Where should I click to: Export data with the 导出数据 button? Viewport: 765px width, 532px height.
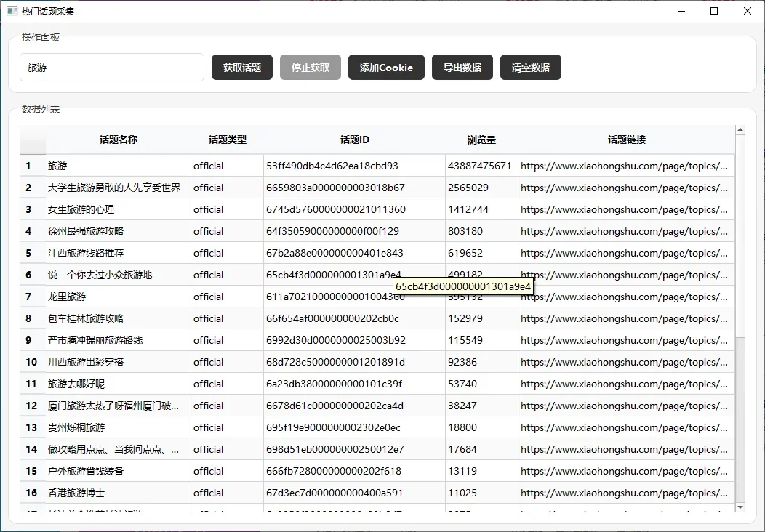point(462,68)
